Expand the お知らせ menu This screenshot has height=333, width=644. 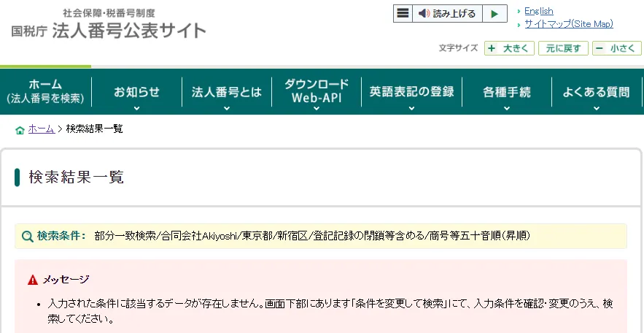coord(136,92)
